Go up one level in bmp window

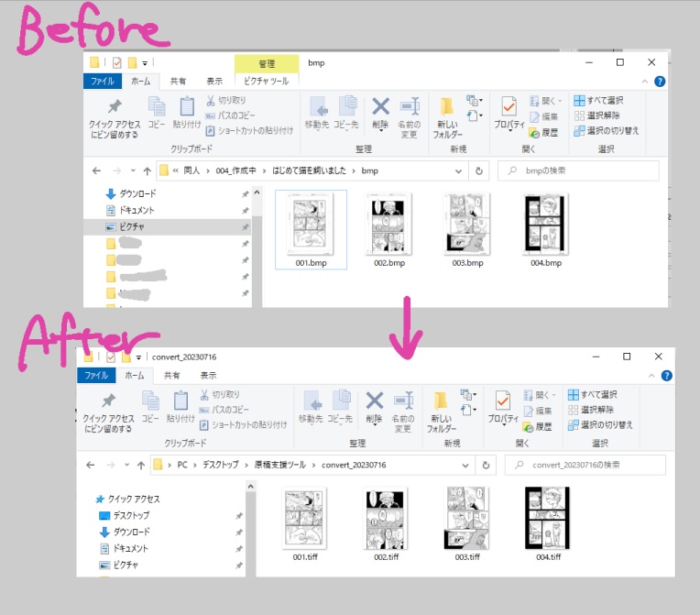147,170
